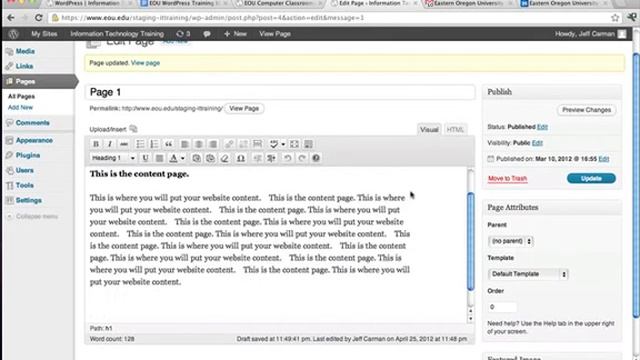Open Plugins in the sidebar menu
640x360 pixels.
click(x=28, y=156)
